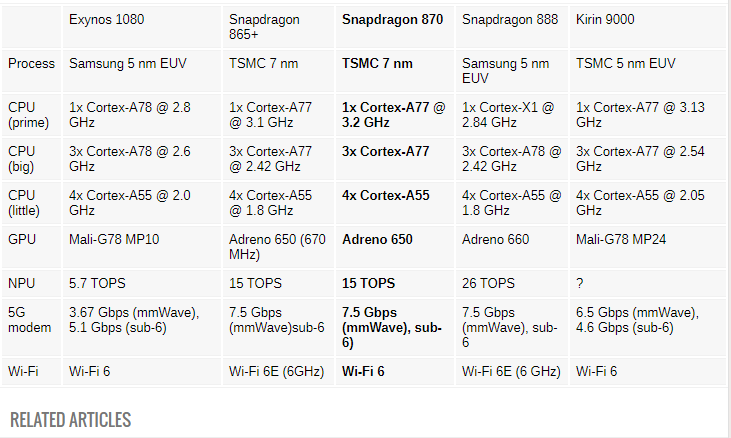Image resolution: width=731 pixels, height=438 pixels.
Task: Click the Related Articles heading
Action: coord(70,419)
